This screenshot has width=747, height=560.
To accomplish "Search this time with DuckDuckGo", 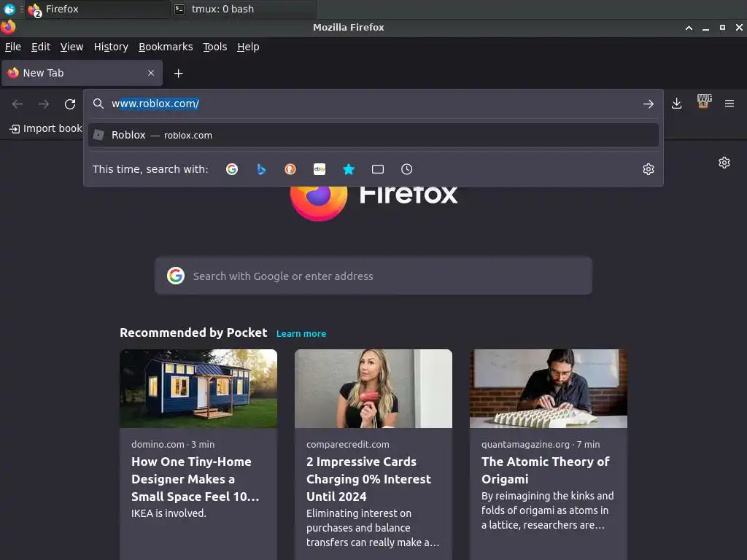I will 290,169.
